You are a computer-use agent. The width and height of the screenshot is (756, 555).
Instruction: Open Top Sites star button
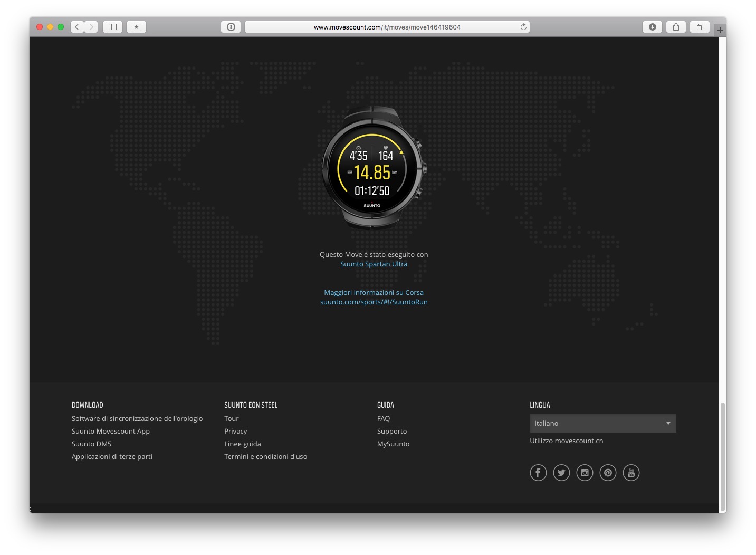[136, 27]
